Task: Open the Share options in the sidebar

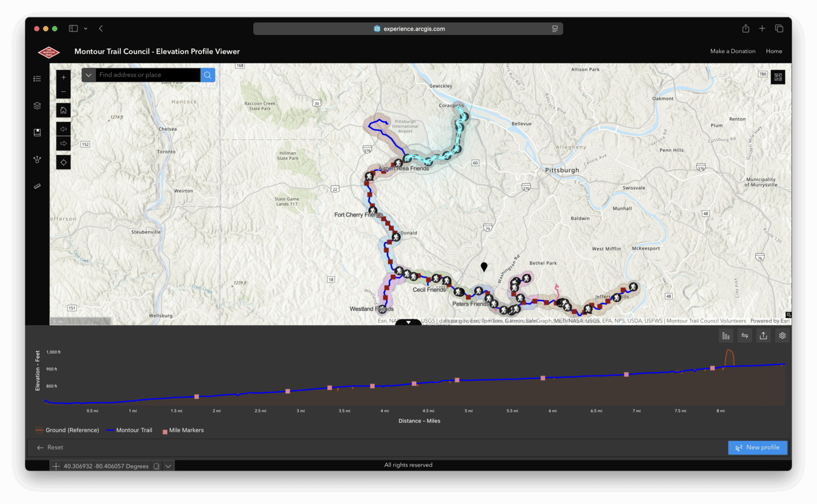Action: [37, 159]
